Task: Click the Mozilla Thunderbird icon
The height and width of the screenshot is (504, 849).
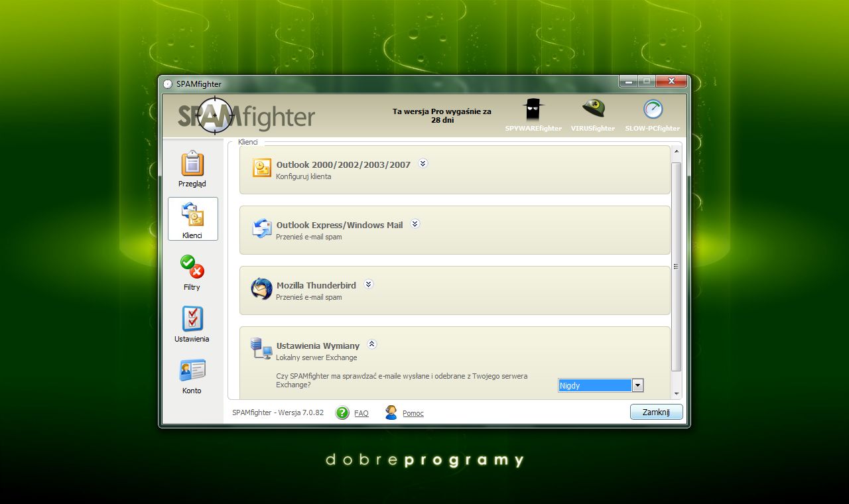Action: tap(262, 289)
